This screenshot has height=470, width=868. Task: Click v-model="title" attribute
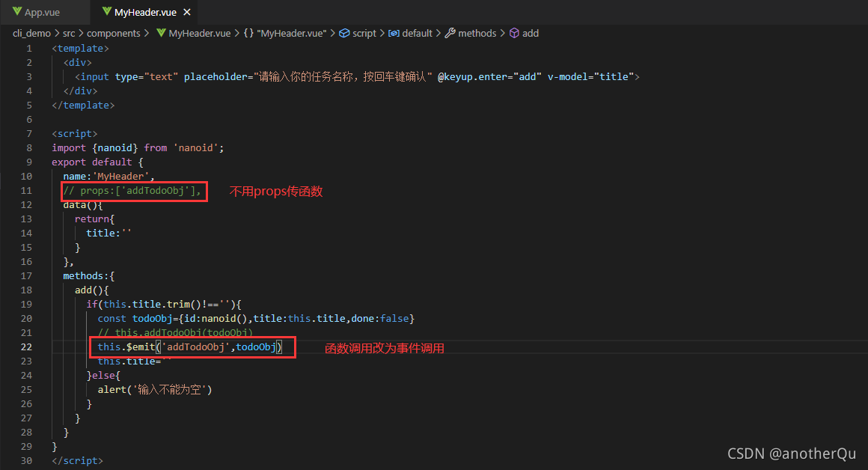click(590, 77)
